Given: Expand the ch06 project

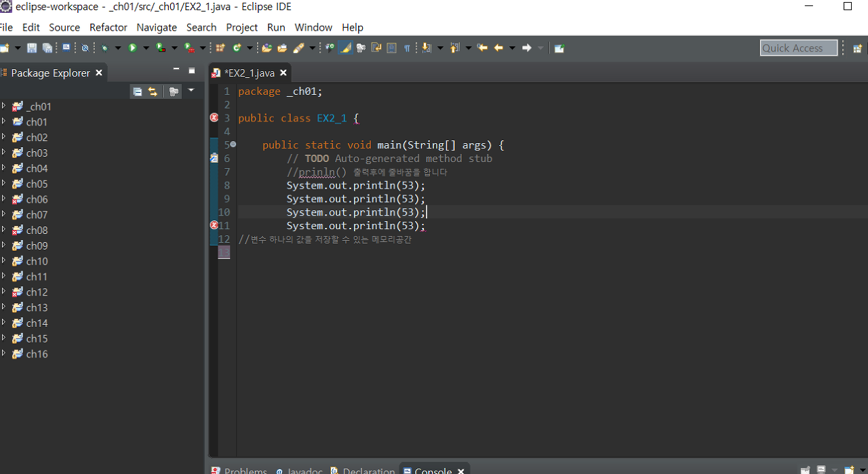Looking at the screenshot, I should pos(3,199).
